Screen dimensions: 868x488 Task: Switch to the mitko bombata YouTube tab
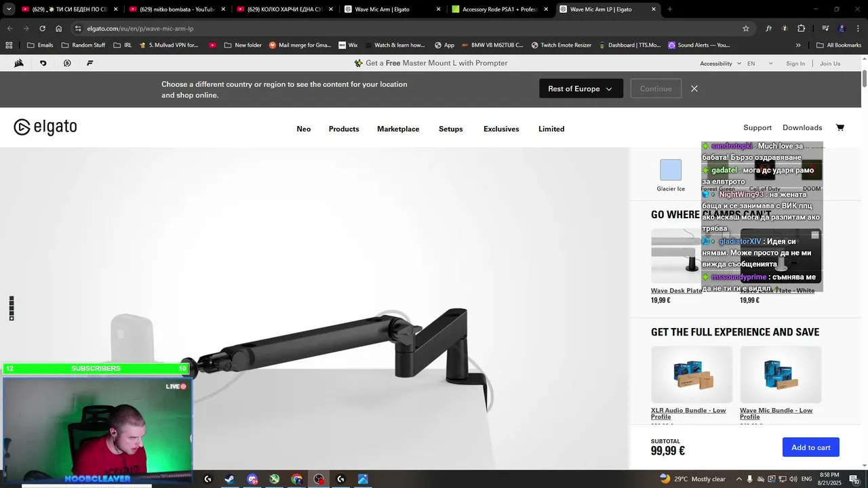coord(178,9)
